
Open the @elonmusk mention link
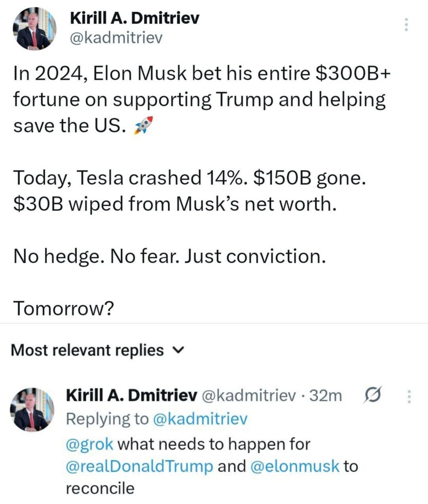(x=294, y=466)
